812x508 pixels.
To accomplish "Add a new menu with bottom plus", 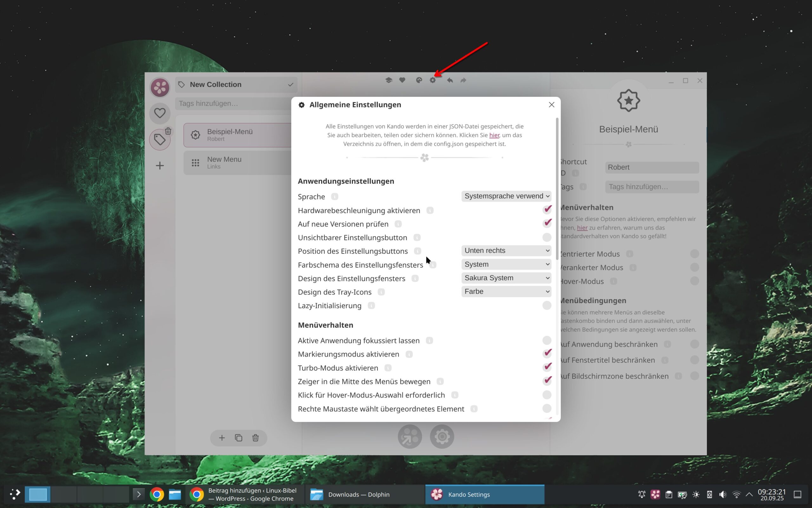I will (x=222, y=438).
